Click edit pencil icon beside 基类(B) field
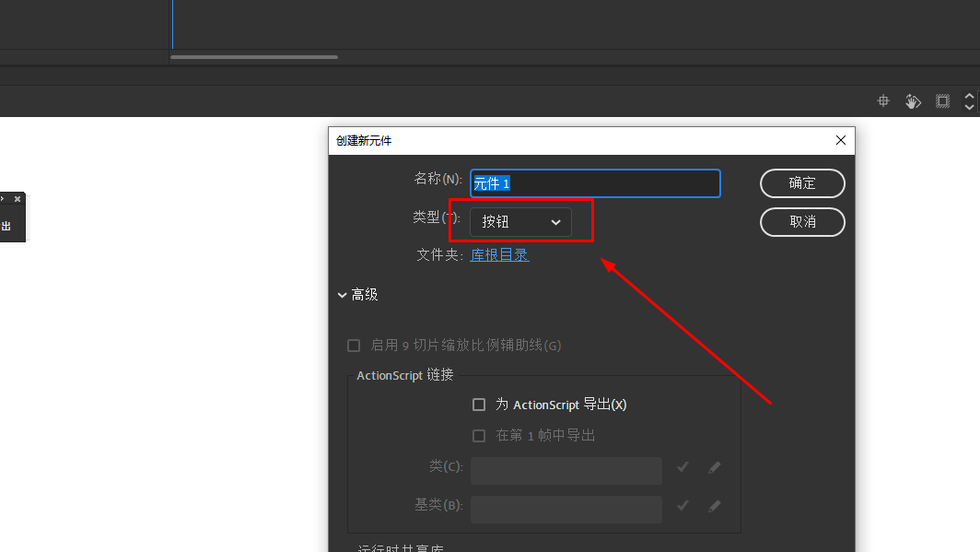The image size is (980, 552). 715,506
